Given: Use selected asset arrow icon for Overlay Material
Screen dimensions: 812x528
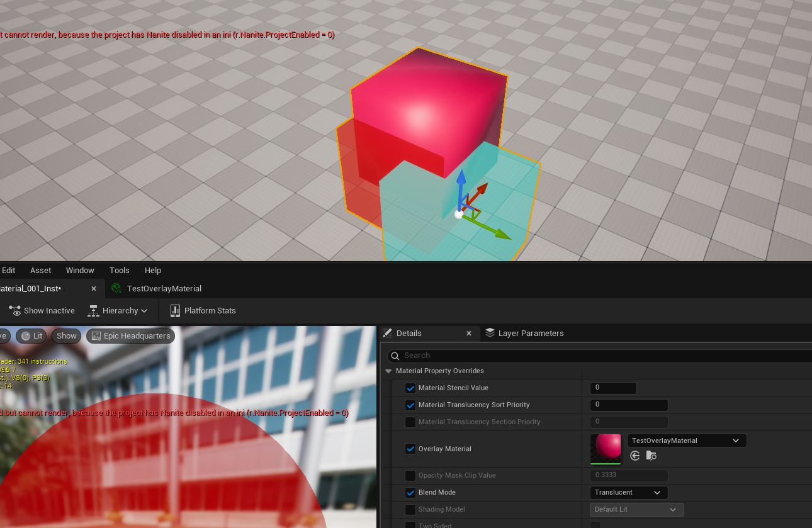Looking at the screenshot, I should tap(635, 456).
